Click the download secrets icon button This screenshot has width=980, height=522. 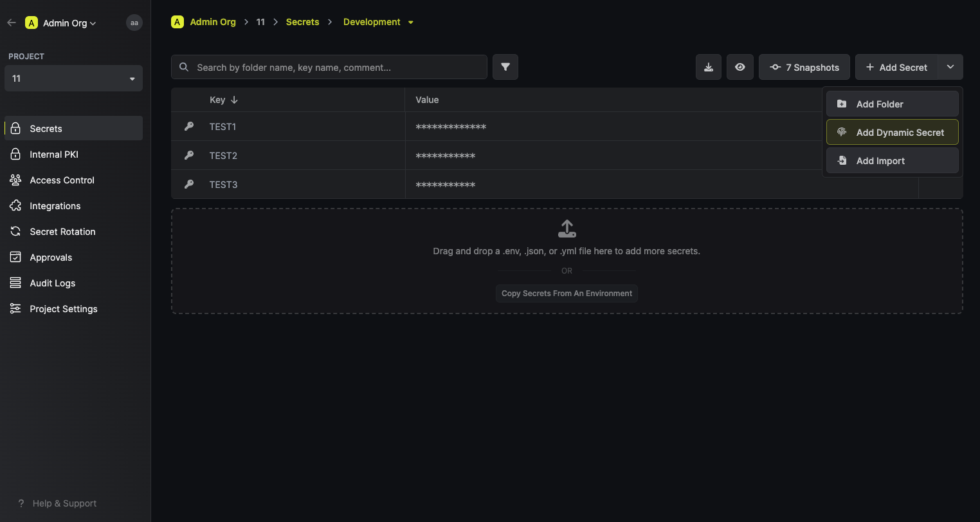[709, 67]
